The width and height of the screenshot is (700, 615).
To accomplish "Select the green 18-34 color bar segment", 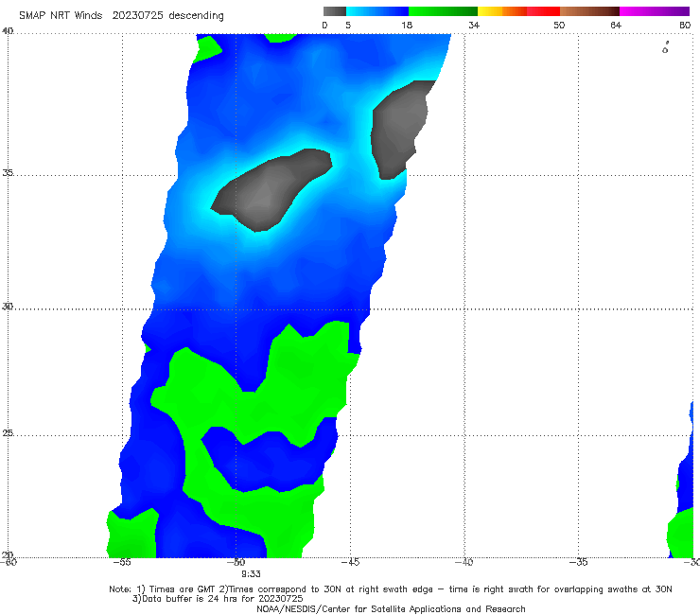I will tap(443, 11).
